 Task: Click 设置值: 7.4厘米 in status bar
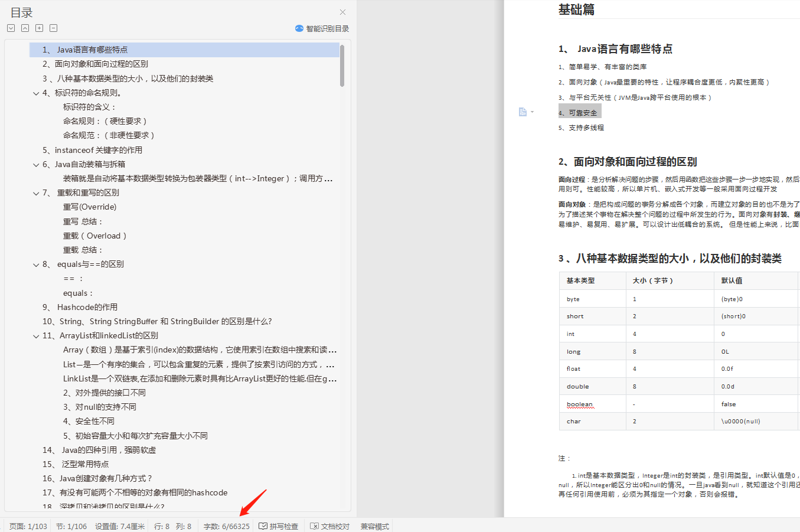[x=120, y=526]
